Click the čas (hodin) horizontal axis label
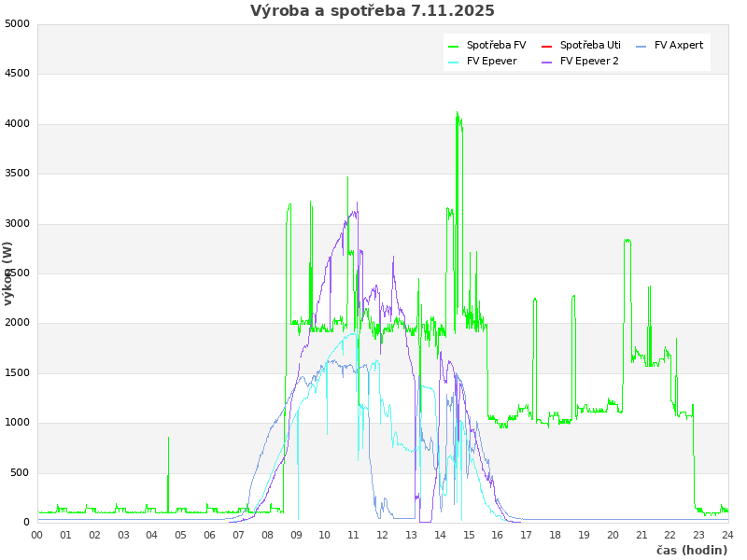 point(691,551)
